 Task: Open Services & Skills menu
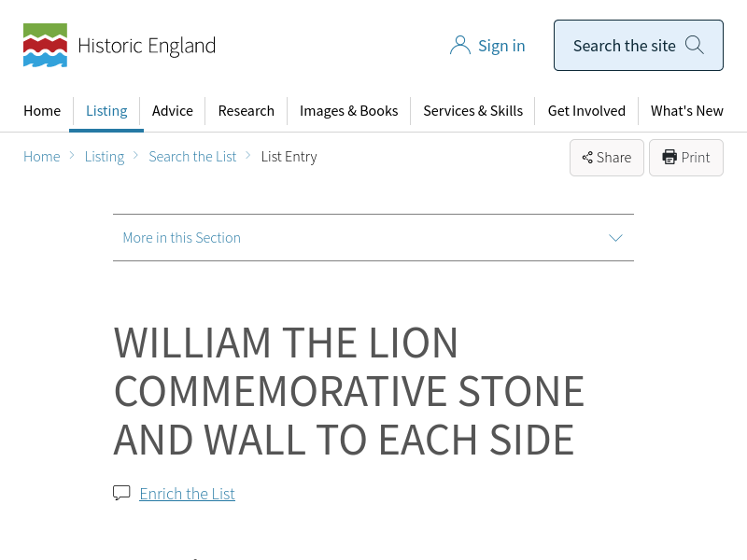point(472,111)
